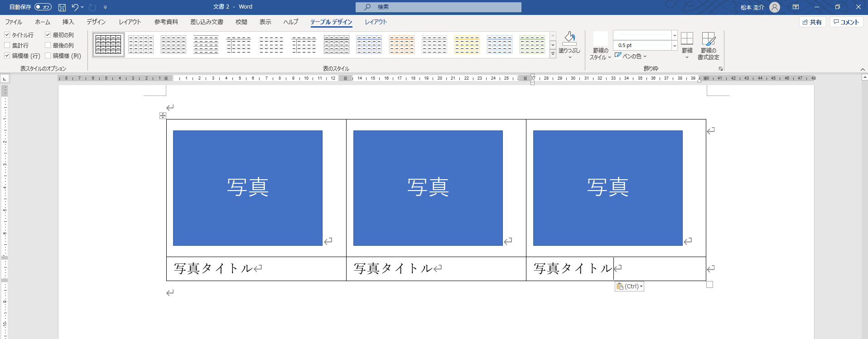
Task: Select the middle 写真 image
Action: [428, 188]
